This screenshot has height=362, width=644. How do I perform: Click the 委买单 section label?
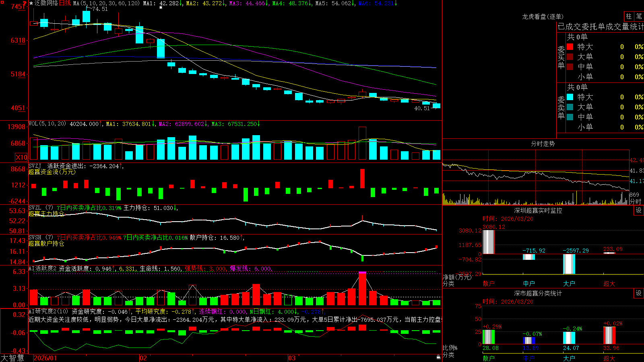coord(561,57)
